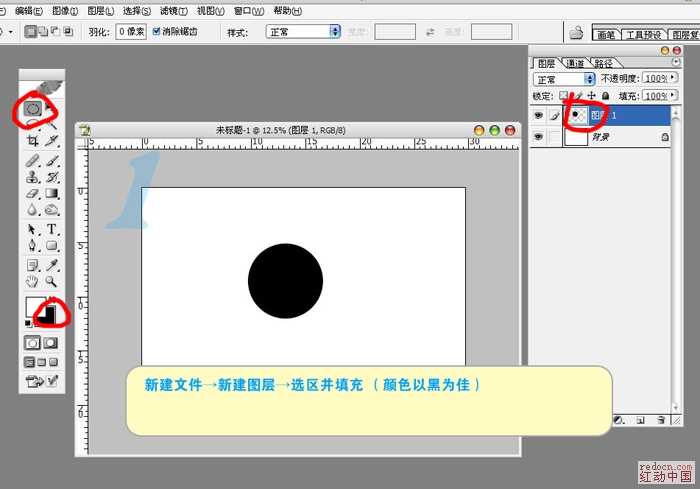The image size is (700, 489).
Task: Hide the 背景 layer using eye icon
Action: pos(538,138)
